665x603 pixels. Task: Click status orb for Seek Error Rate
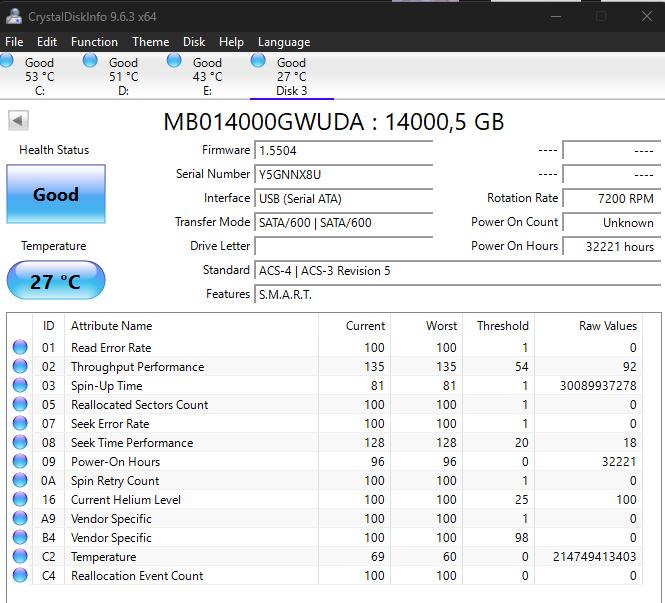click(20, 424)
